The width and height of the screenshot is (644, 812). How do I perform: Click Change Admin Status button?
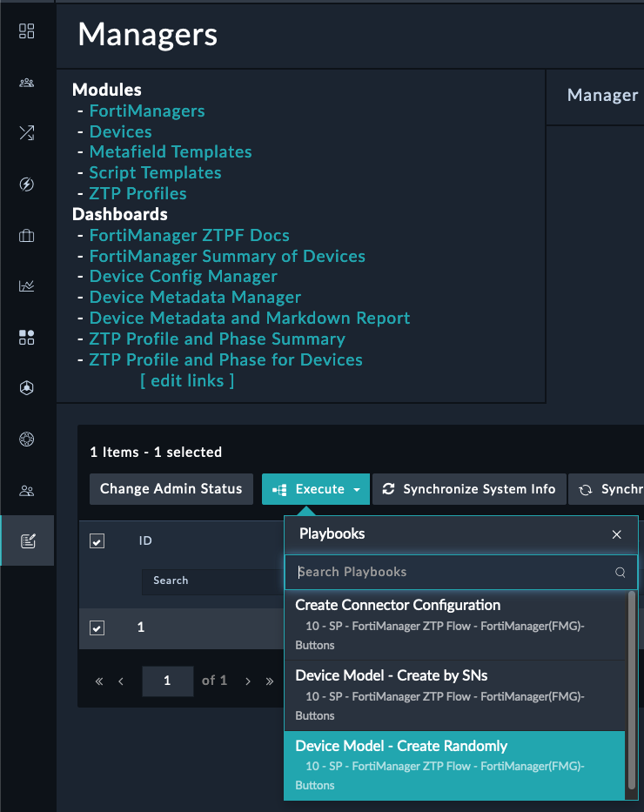[x=171, y=489]
